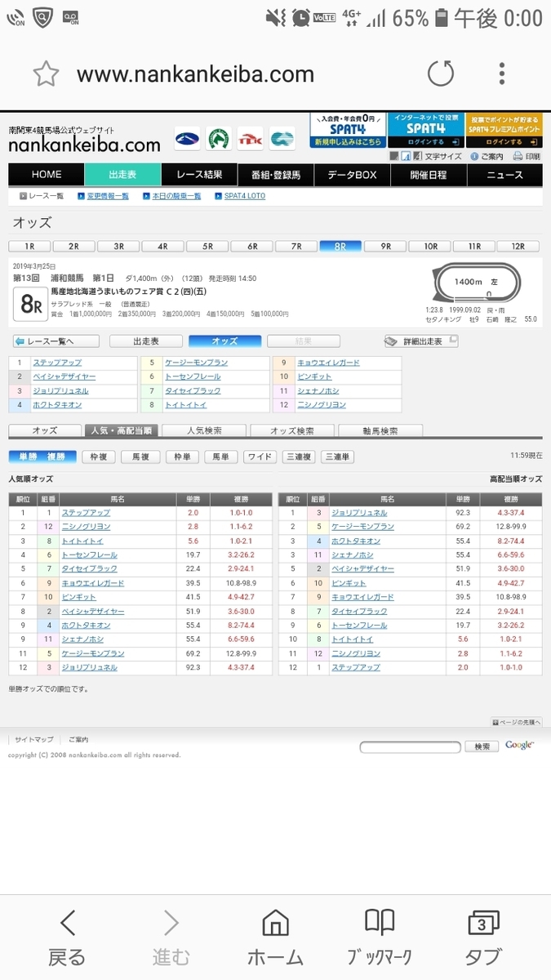
Task: Tap the battery status indicator
Action: [x=442, y=17]
